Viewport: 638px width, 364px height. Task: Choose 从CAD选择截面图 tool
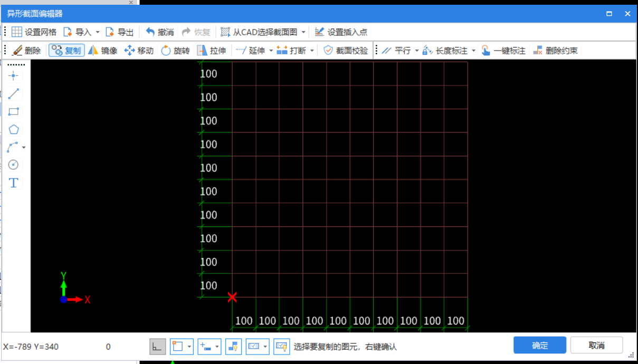(x=259, y=32)
